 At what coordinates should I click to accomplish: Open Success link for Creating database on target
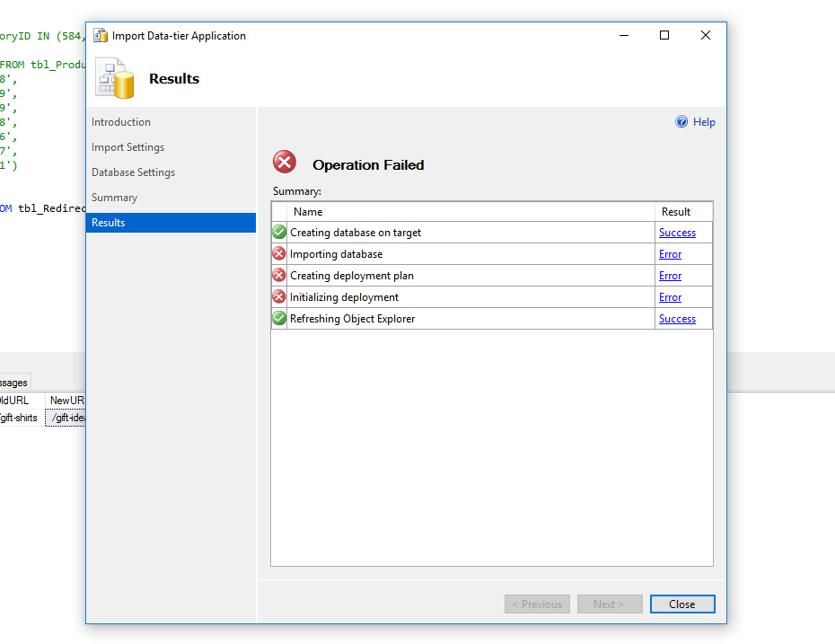[x=677, y=233]
